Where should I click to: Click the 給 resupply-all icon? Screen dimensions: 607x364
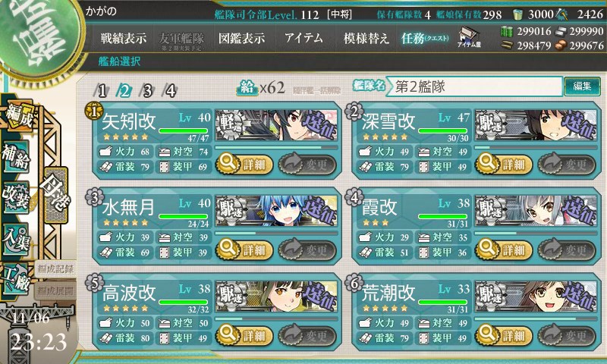click(247, 88)
